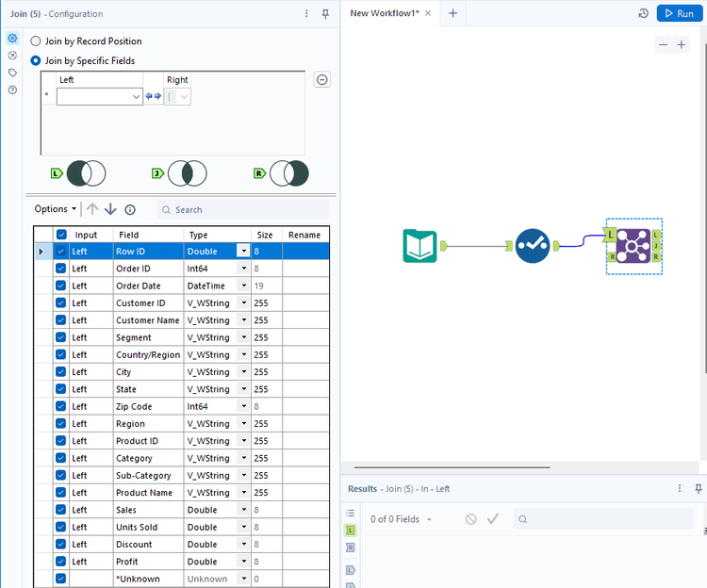Zoom in canvas with plus button

(682, 44)
